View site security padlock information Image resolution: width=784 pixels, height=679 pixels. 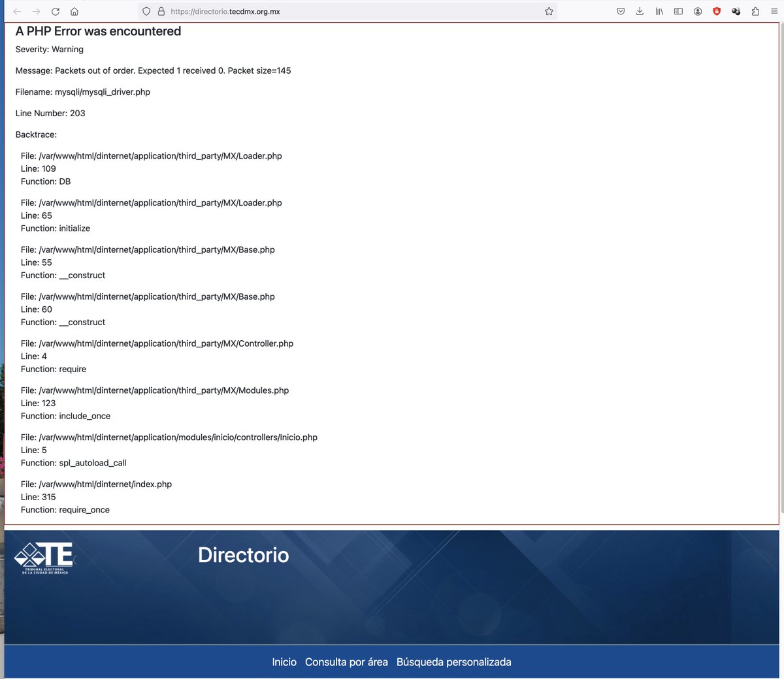tap(161, 11)
